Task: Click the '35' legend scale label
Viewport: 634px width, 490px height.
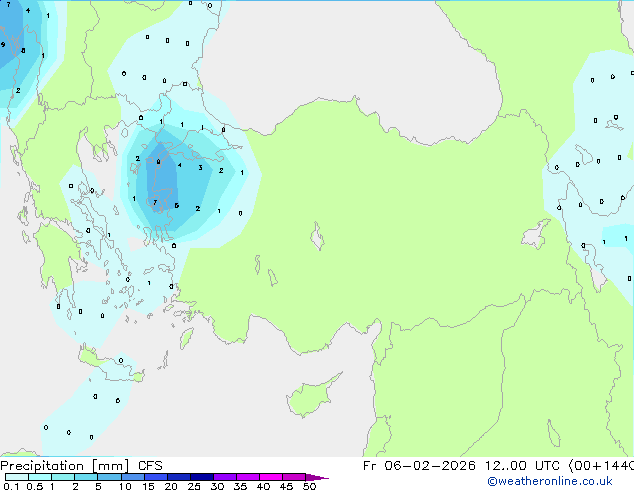Action: pyautogui.click(x=240, y=486)
